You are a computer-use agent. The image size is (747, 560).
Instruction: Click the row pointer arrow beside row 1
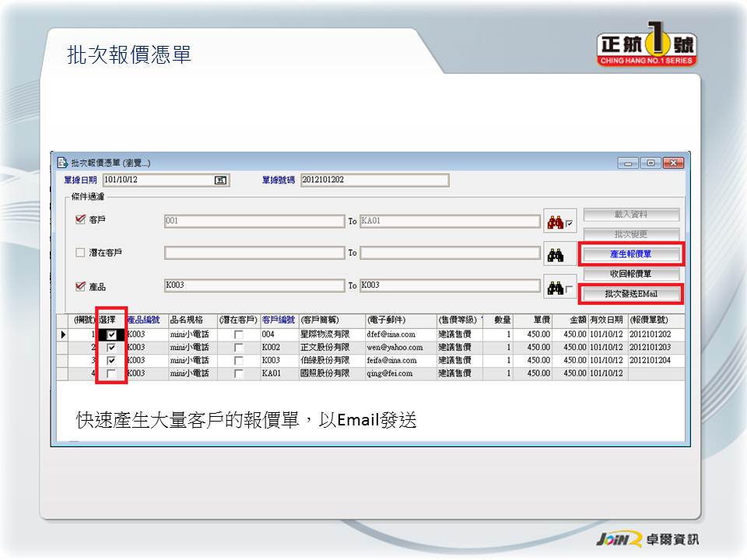tap(63, 334)
